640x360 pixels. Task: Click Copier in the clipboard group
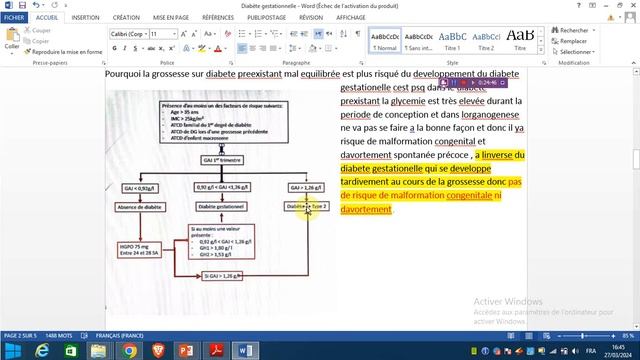click(36, 41)
